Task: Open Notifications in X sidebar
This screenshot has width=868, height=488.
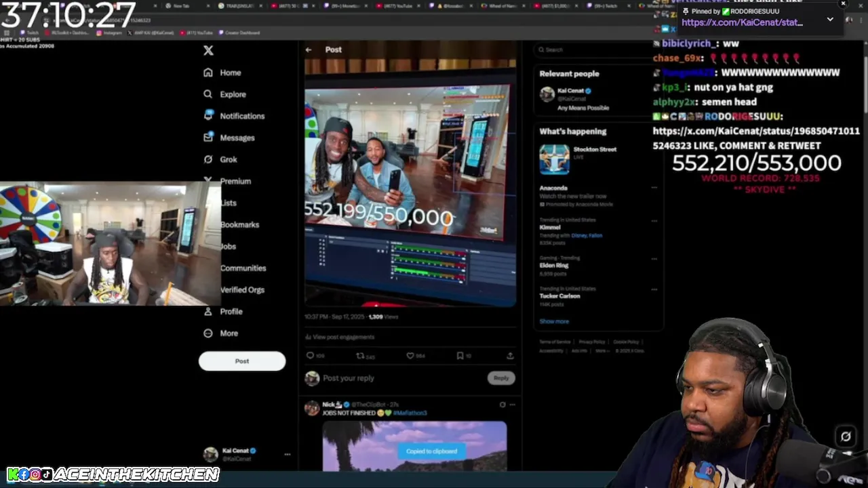Action: 242,116
